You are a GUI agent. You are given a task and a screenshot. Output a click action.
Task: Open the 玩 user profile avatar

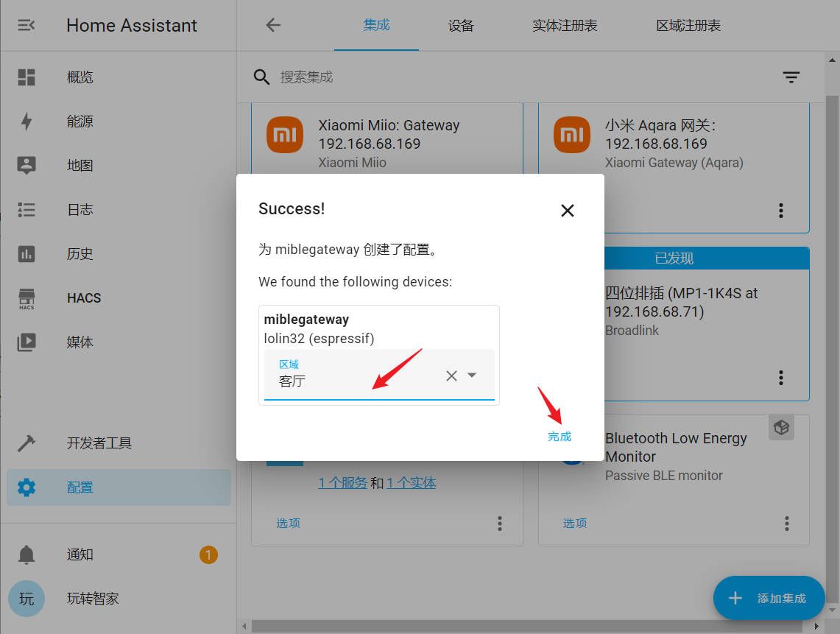coord(27,599)
